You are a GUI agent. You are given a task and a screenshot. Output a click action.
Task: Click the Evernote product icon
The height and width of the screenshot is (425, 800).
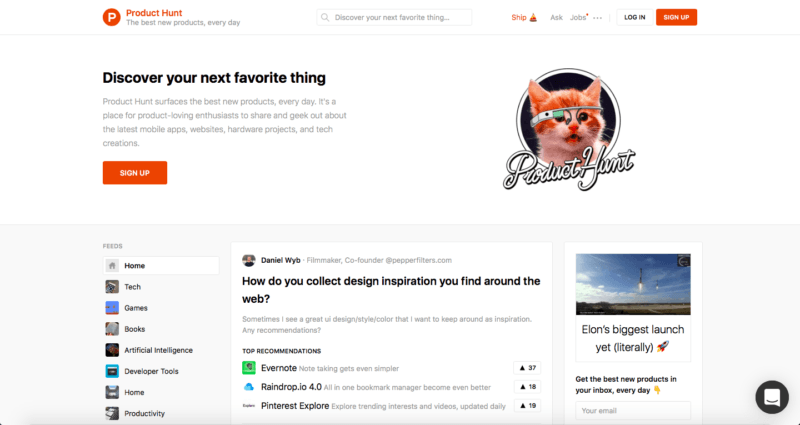click(248, 367)
